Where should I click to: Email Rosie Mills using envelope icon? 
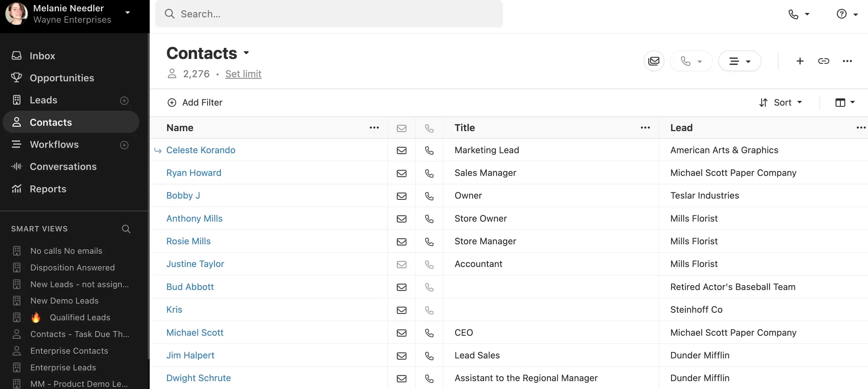[401, 242]
